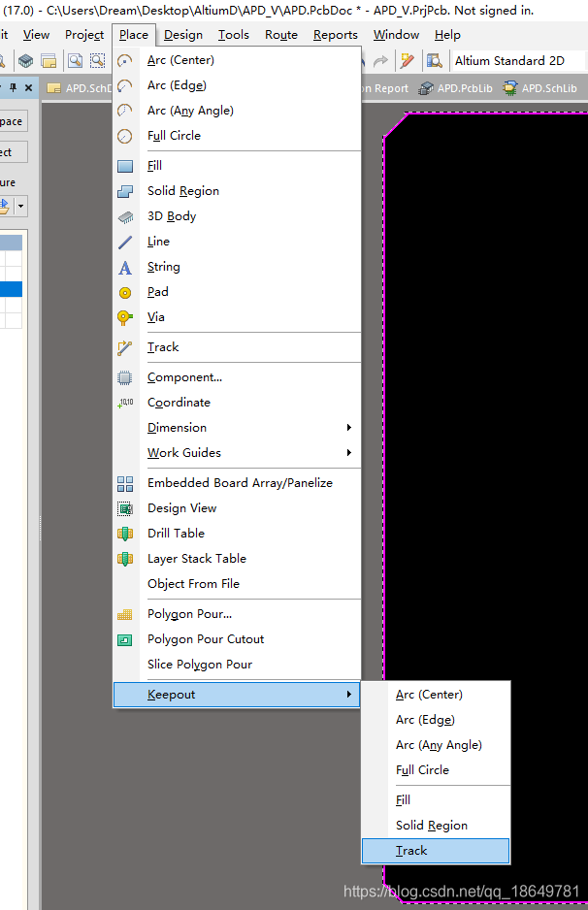This screenshot has height=910, width=588.
Task: Click the Solid Region icon in Place menu
Action: coord(125,191)
